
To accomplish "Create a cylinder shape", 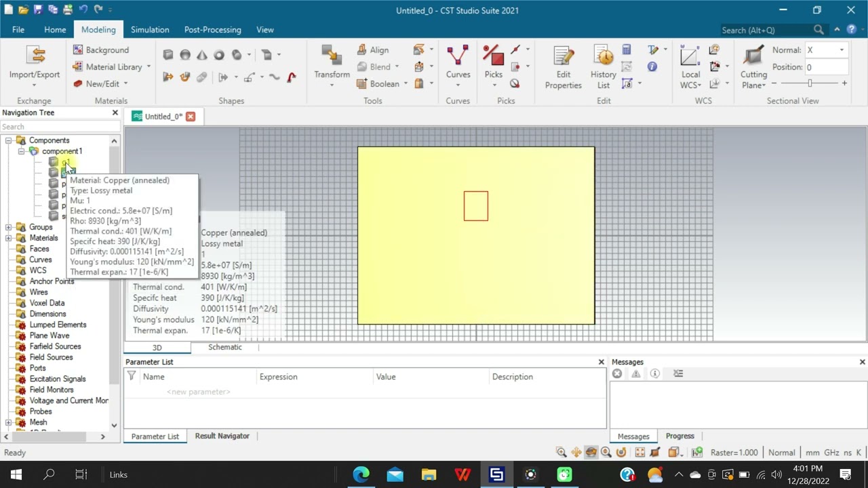I will tap(237, 55).
